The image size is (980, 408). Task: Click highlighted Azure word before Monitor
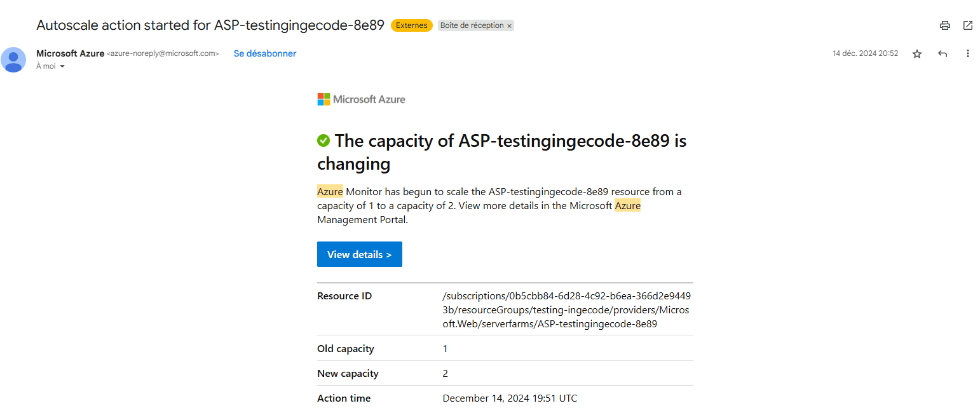click(x=330, y=191)
